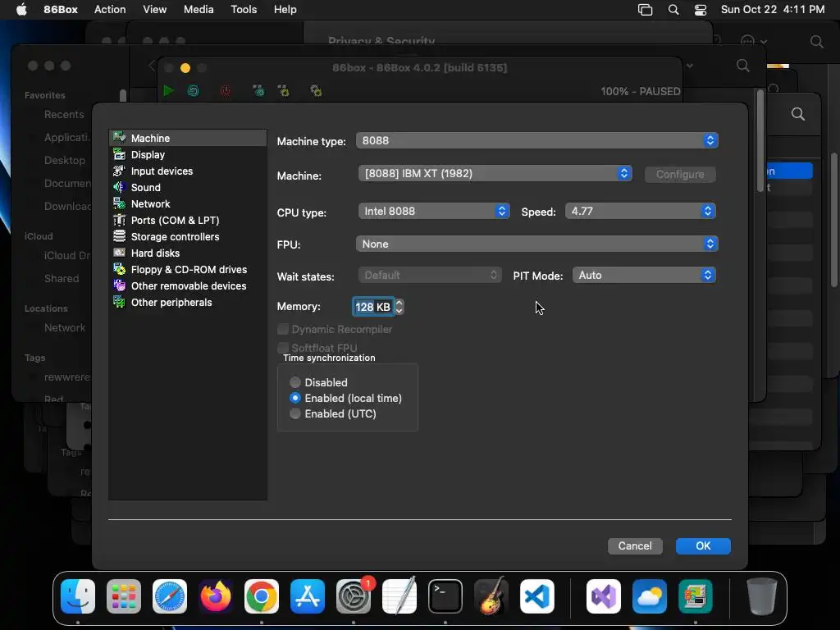Image resolution: width=840 pixels, height=630 pixels.
Task: Open the FPU dropdown
Action: pos(536,244)
